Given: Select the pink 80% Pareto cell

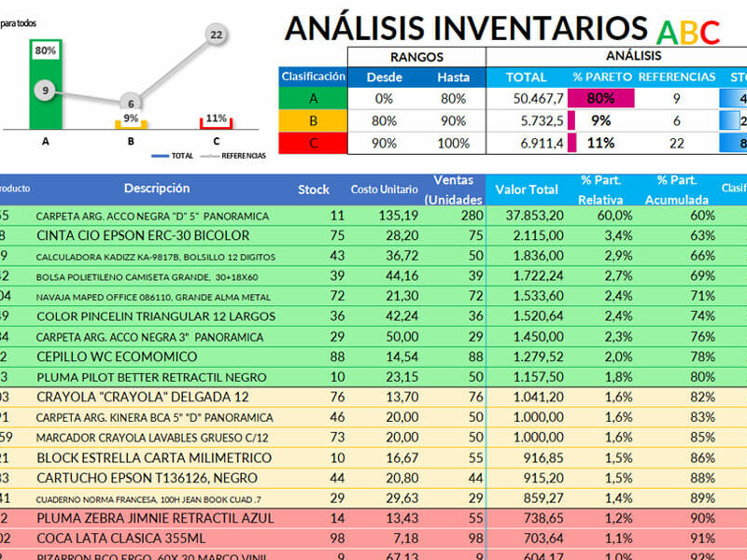Looking at the screenshot, I should point(601,99).
